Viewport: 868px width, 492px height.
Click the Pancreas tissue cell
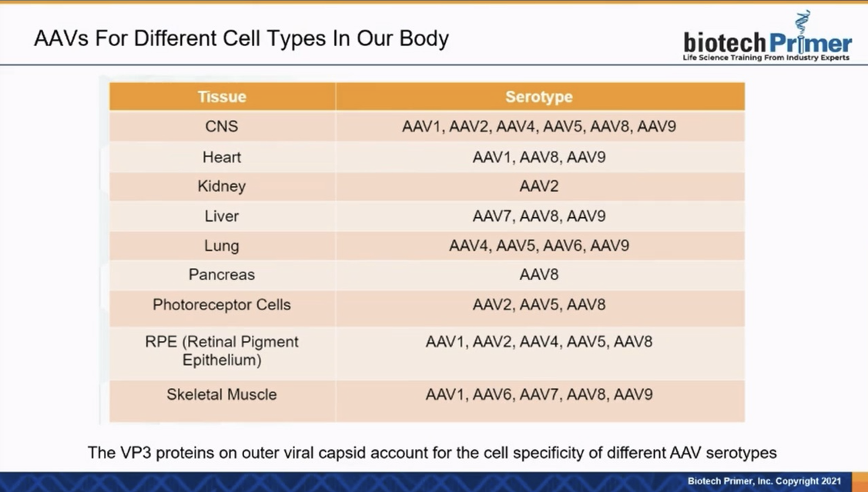click(222, 275)
